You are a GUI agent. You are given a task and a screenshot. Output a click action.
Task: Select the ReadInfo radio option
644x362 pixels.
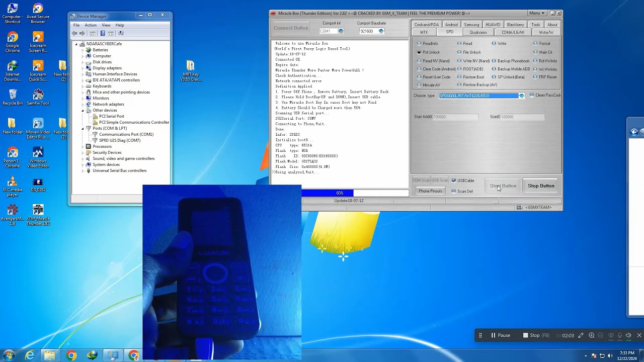point(428,44)
